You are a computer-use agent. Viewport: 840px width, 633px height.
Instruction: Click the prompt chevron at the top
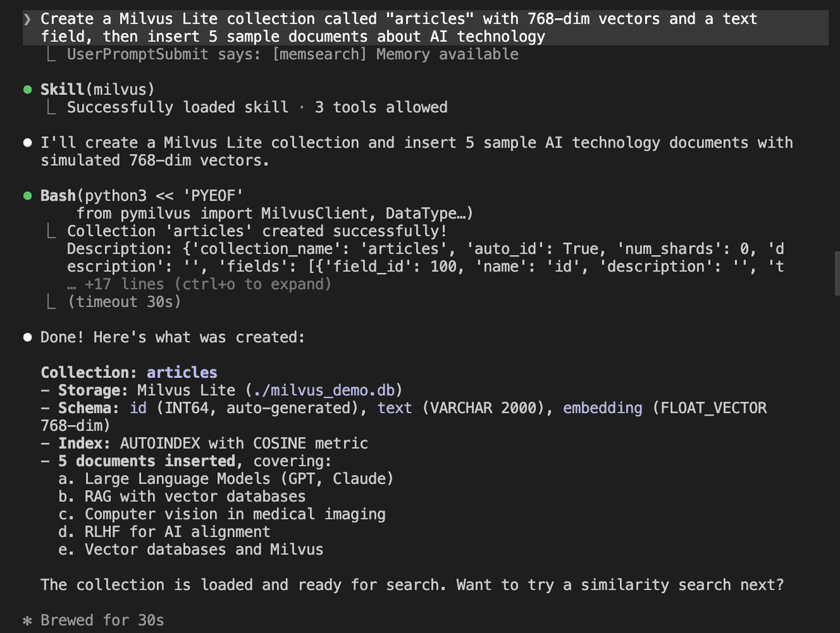[x=27, y=19]
